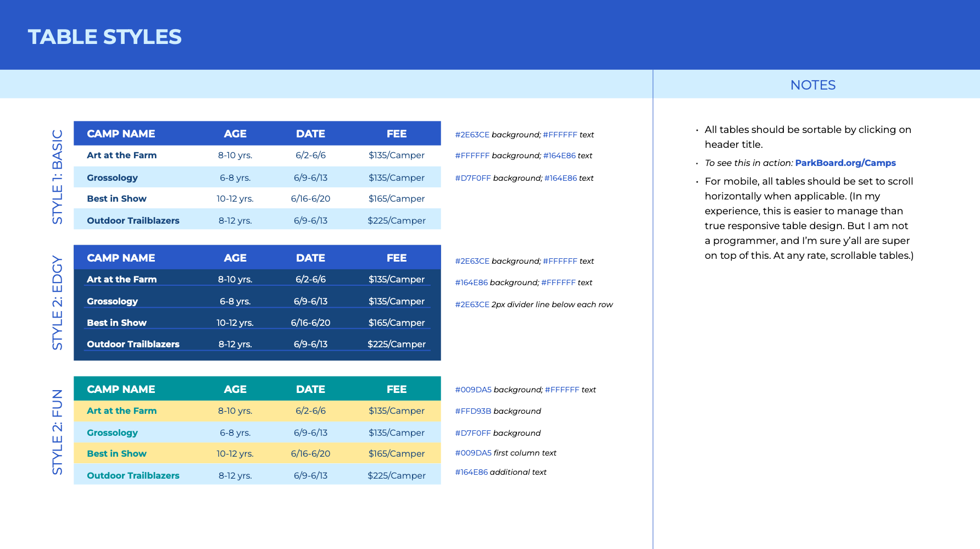Select 'Outdoor Trailblazers' in Edgy table
This screenshot has height=549, width=980.
pos(133,344)
